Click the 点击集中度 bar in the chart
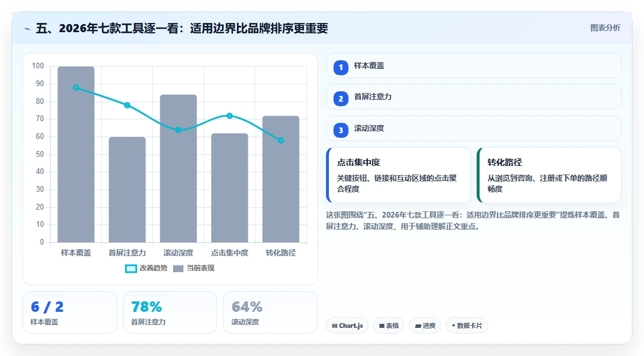 coord(229,188)
